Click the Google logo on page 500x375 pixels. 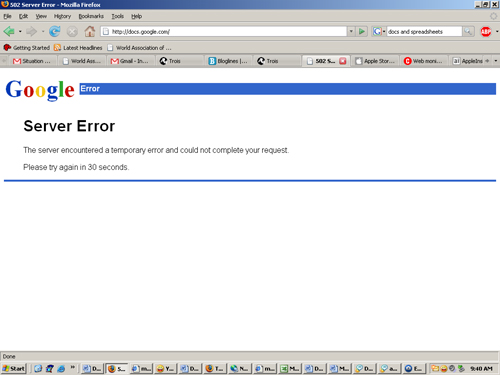click(x=40, y=90)
